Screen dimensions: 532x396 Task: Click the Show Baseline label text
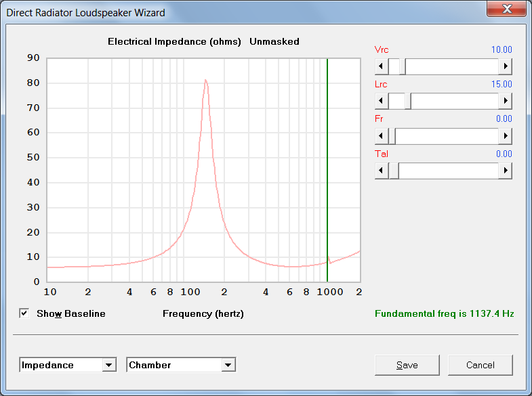coord(71,313)
